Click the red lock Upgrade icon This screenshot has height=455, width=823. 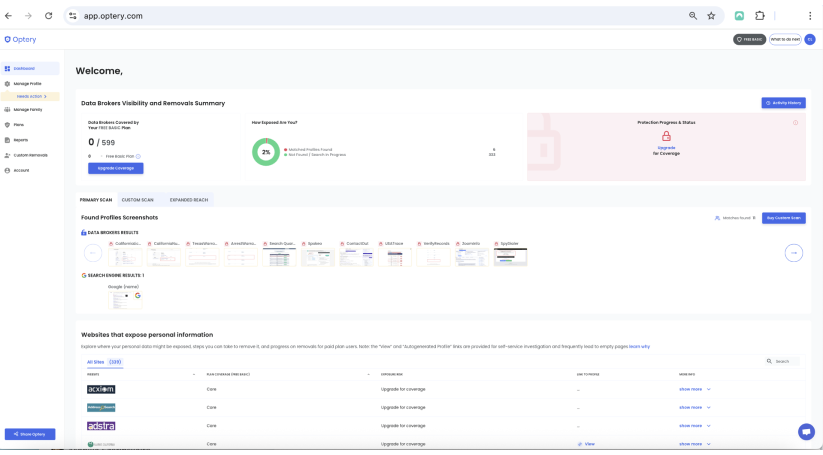point(666,136)
